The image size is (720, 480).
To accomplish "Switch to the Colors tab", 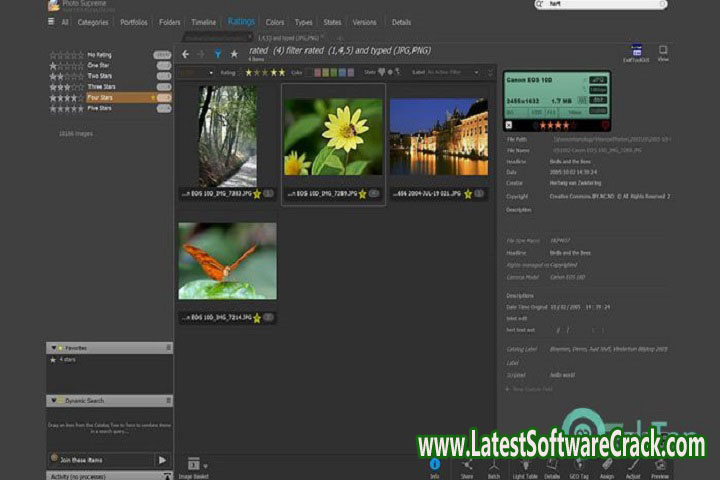I will coord(275,21).
